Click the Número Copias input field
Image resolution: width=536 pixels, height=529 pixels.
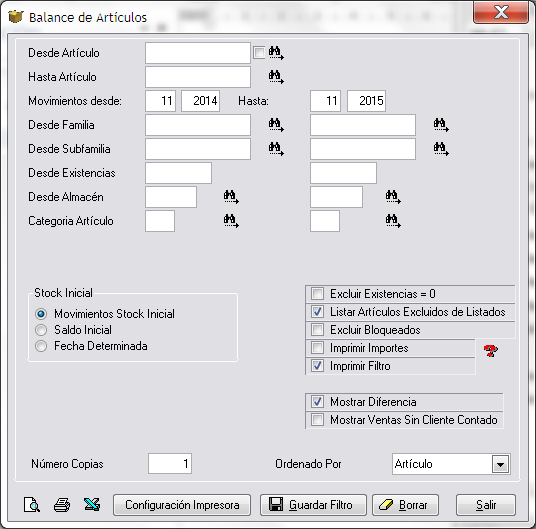click(170, 464)
